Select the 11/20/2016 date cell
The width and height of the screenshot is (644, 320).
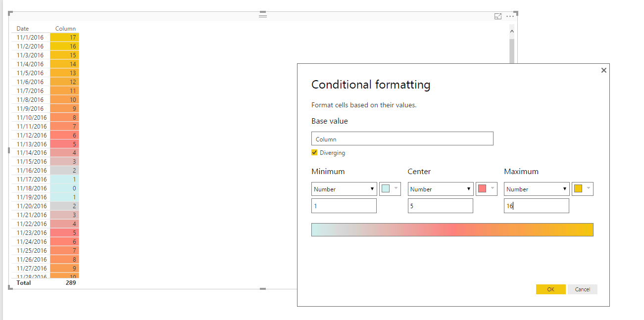pyautogui.click(x=32, y=206)
